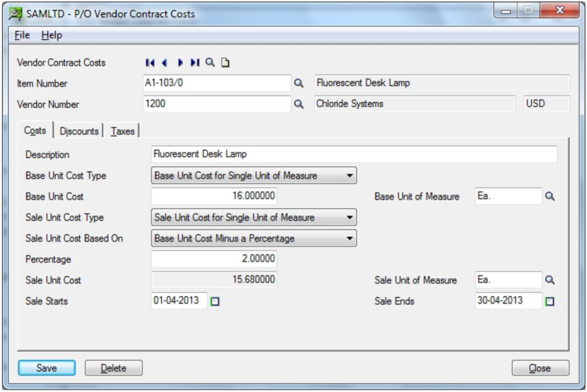Image resolution: width=587 pixels, height=392 pixels.
Task: Switch to the Discounts tab
Action: (x=79, y=131)
